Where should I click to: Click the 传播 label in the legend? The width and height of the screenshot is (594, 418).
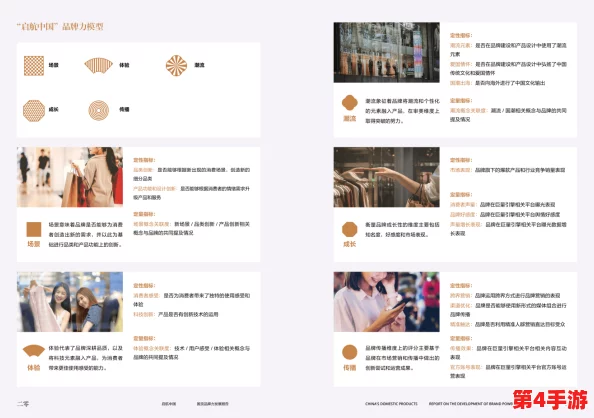124,110
